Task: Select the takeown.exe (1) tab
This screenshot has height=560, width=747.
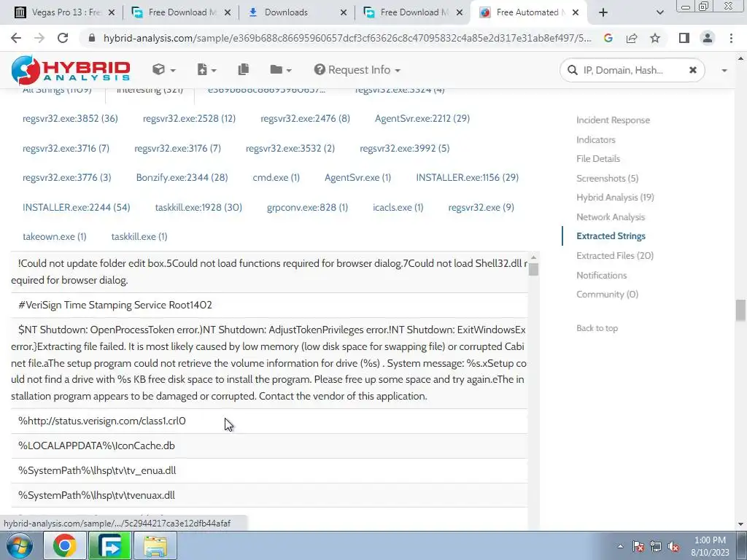Action: [54, 237]
